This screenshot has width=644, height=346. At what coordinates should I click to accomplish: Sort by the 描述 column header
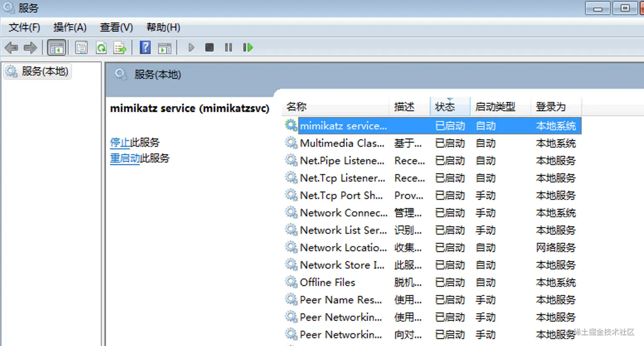click(x=409, y=106)
